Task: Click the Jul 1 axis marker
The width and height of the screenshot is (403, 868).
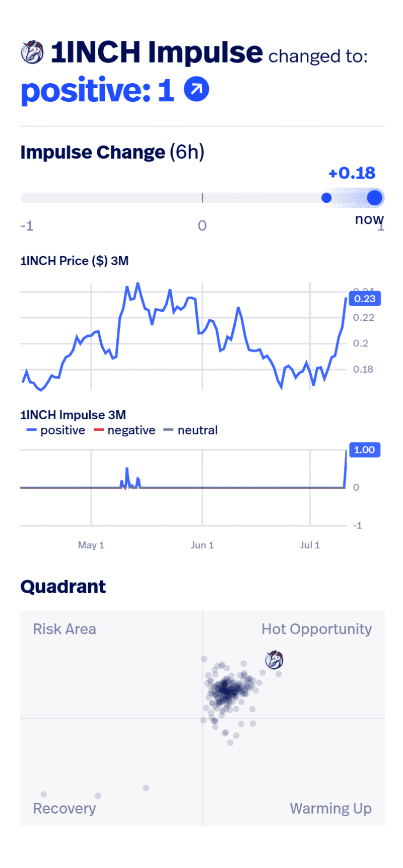Action: [310, 545]
